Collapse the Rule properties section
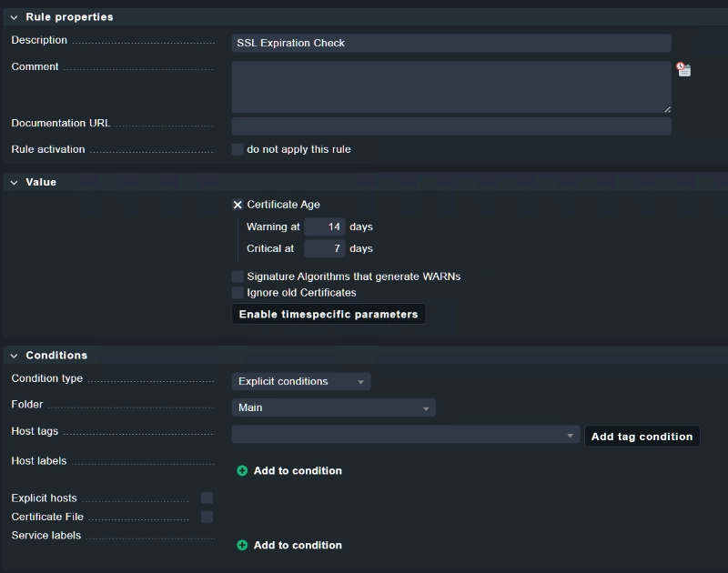The width and height of the screenshot is (728, 573). pos(15,17)
